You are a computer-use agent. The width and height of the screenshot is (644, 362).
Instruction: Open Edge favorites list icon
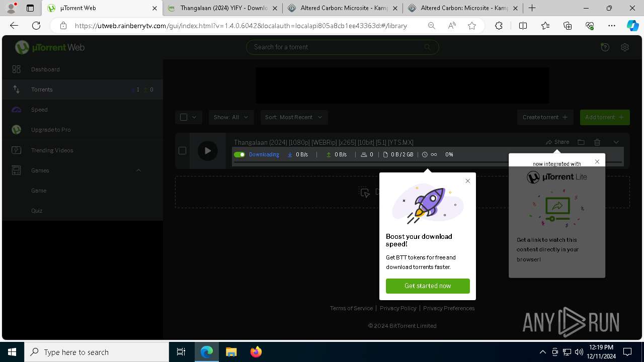(545, 26)
